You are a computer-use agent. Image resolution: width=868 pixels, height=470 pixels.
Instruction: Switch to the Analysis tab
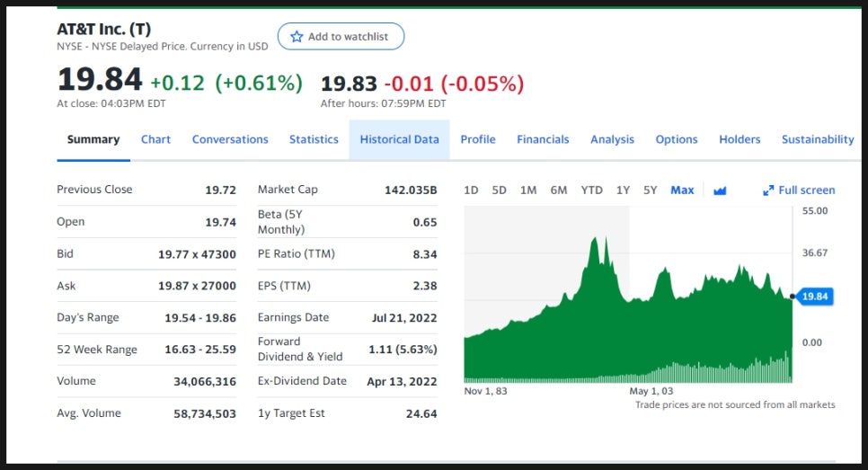click(x=612, y=139)
